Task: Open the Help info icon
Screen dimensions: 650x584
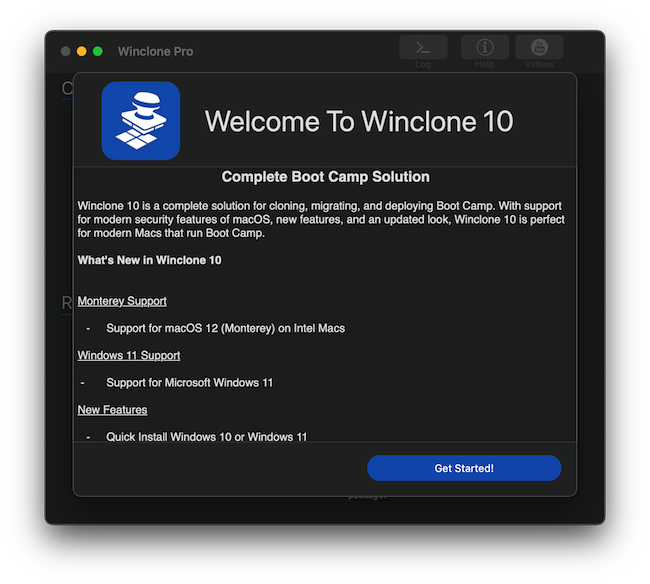Action: (x=485, y=47)
